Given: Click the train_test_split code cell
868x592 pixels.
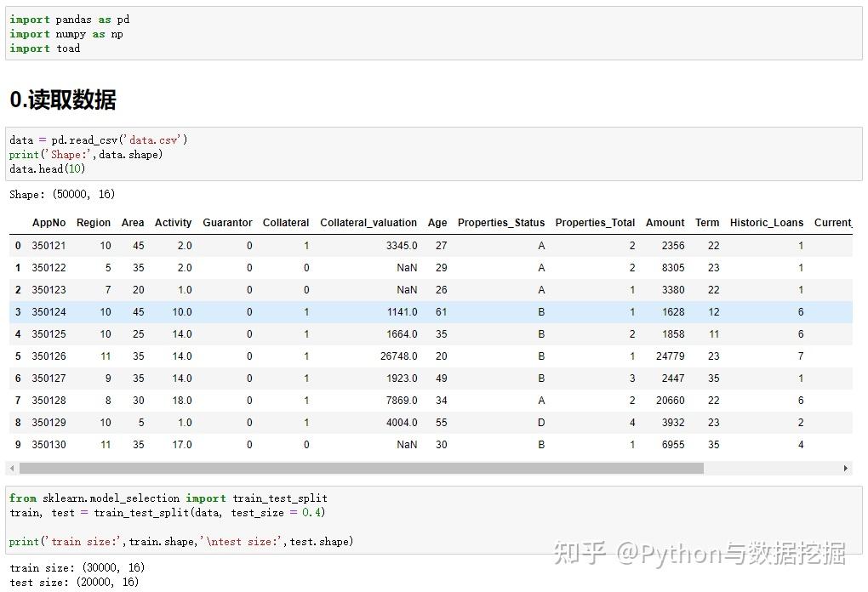Looking at the screenshot, I should point(434,520).
